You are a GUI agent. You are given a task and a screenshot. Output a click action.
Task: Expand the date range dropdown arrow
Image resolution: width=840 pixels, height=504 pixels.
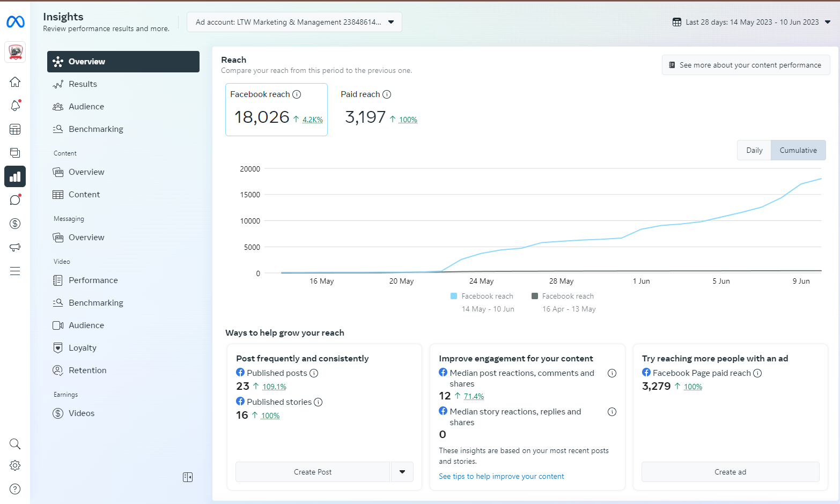828,22
